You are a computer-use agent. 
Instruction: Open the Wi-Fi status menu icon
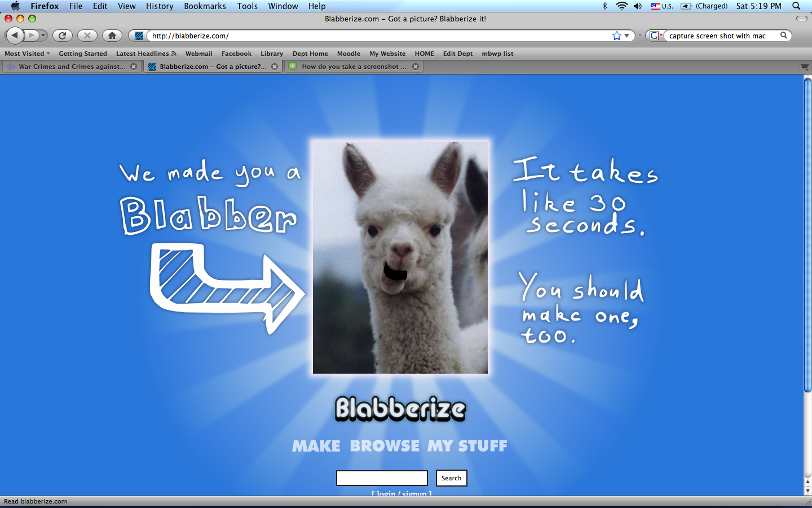pos(621,6)
